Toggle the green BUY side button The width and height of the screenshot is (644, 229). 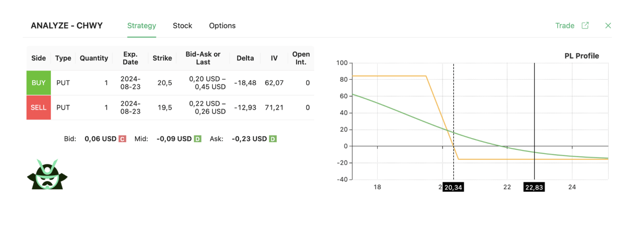[x=39, y=83]
